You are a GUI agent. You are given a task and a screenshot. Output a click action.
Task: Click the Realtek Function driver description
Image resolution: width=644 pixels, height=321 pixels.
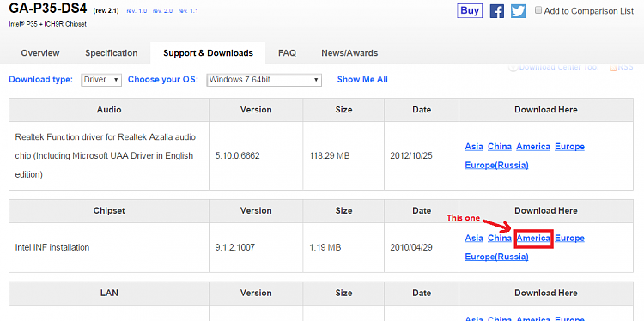click(x=105, y=156)
